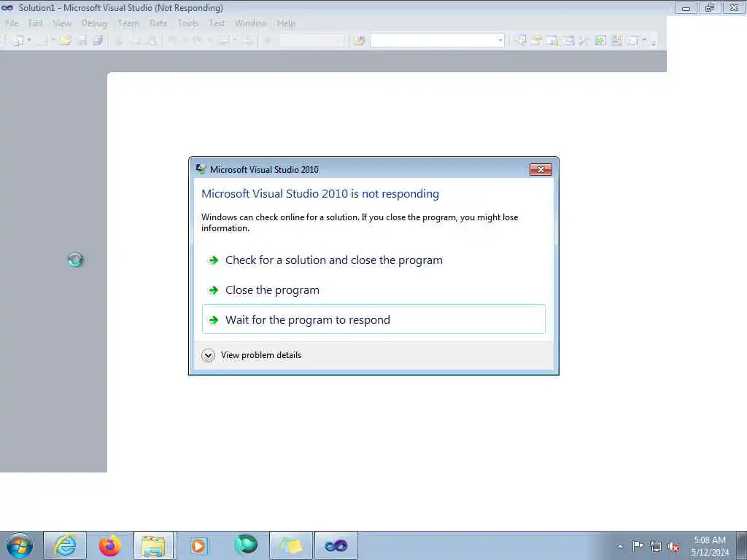This screenshot has height=560, width=747.
Task: Click the Save All toolbar icon
Action: (98, 41)
